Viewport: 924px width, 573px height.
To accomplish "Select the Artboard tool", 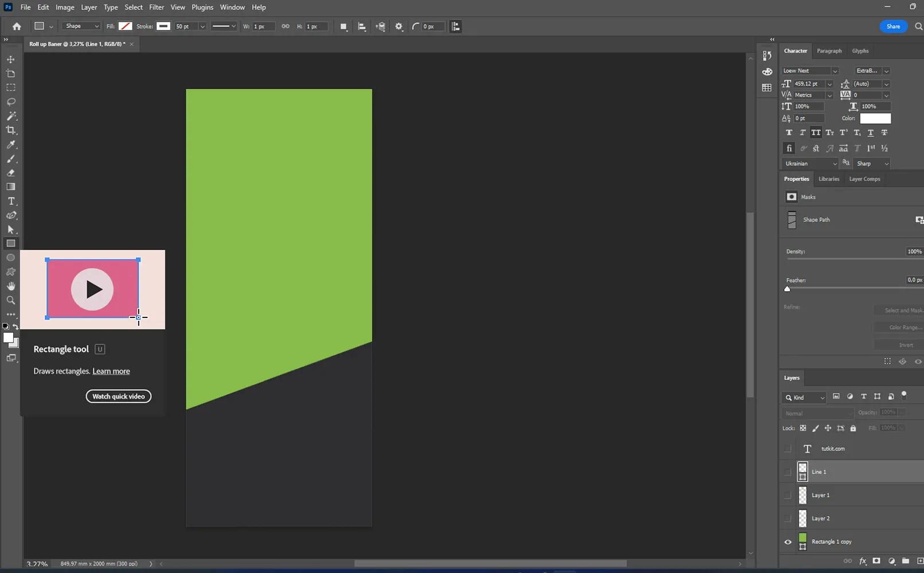I will (11, 73).
